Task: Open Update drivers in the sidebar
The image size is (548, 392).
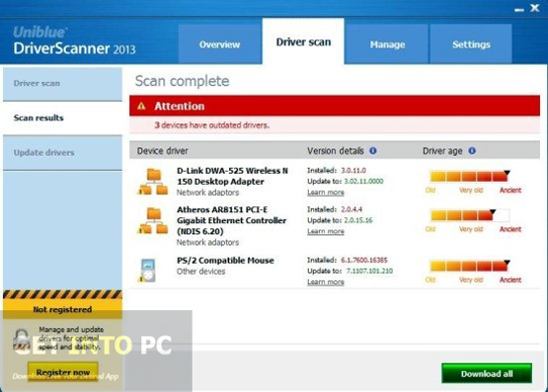Action: click(62, 153)
